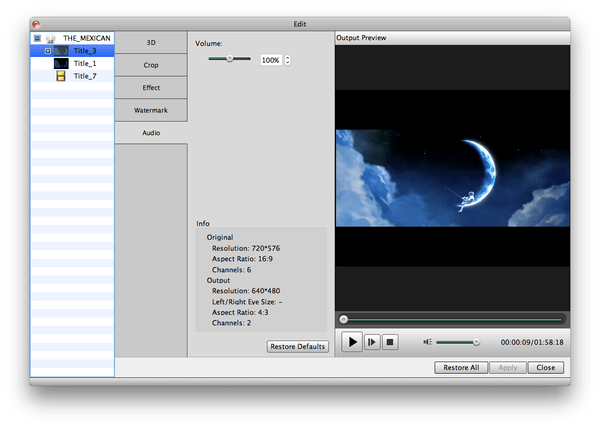Click the Restore Defaults button
Viewport: 600px width, 428px height.
[297, 346]
